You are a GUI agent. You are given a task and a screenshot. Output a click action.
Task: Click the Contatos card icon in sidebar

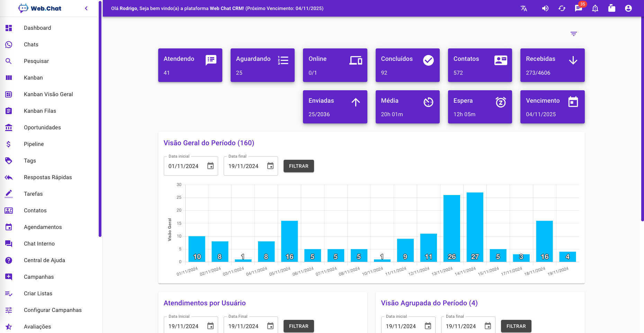click(9, 211)
